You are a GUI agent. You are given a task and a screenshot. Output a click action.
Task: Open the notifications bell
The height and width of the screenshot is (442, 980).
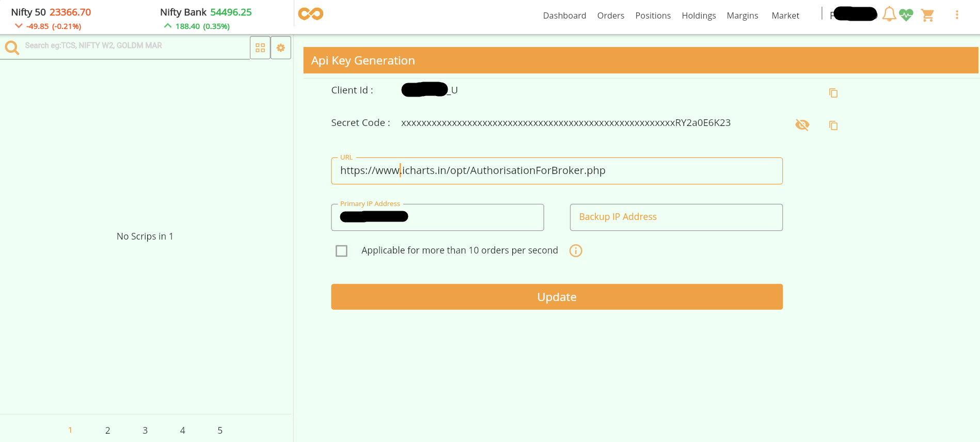pos(889,14)
